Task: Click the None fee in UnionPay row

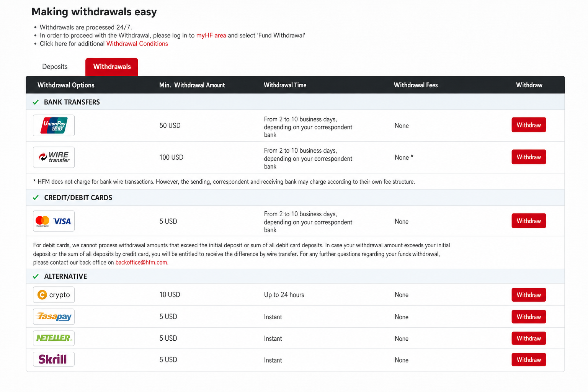Action: pos(402,126)
